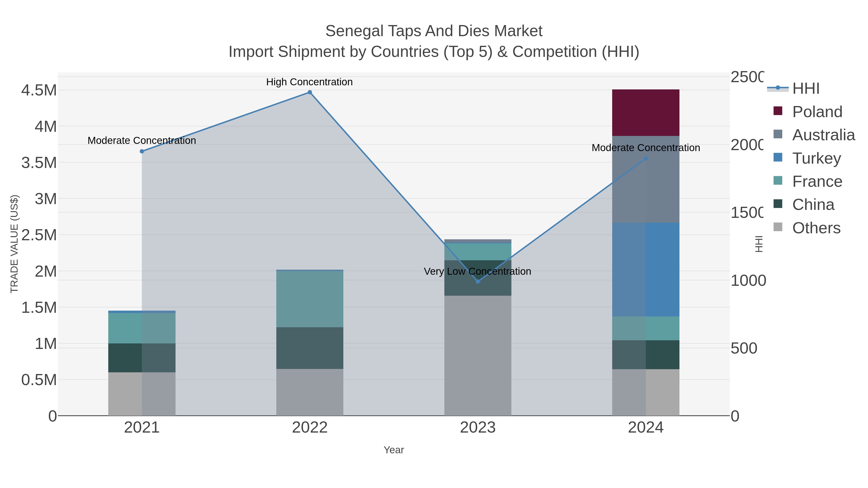Toggle the Australia legend entry
This screenshot has width=868, height=488.
(x=814, y=135)
